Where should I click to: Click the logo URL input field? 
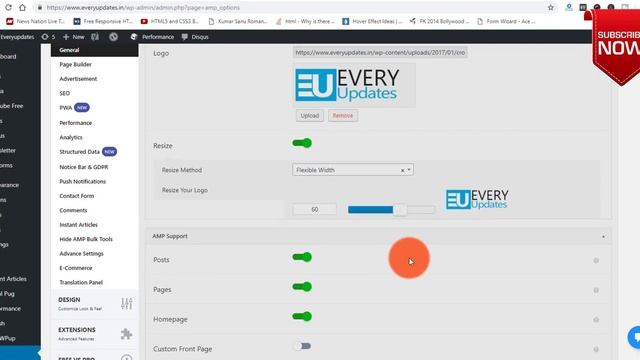380,53
